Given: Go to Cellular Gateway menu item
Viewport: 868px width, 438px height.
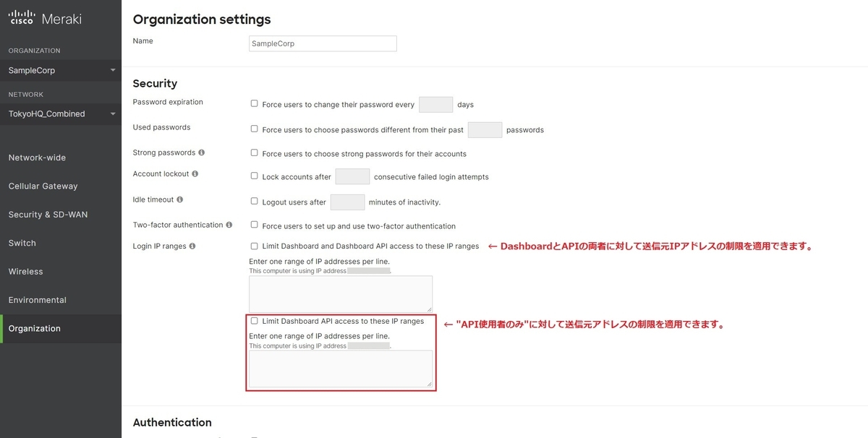Looking at the screenshot, I should point(61,186).
